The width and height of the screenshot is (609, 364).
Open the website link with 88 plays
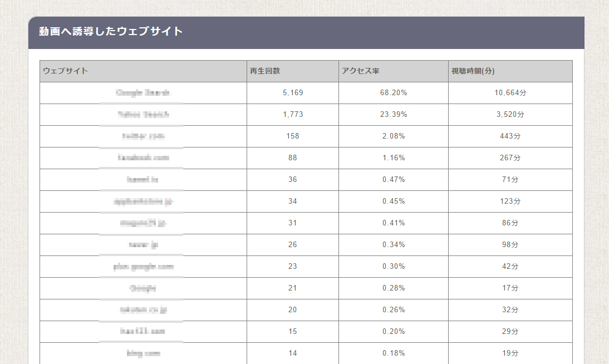[143, 158]
